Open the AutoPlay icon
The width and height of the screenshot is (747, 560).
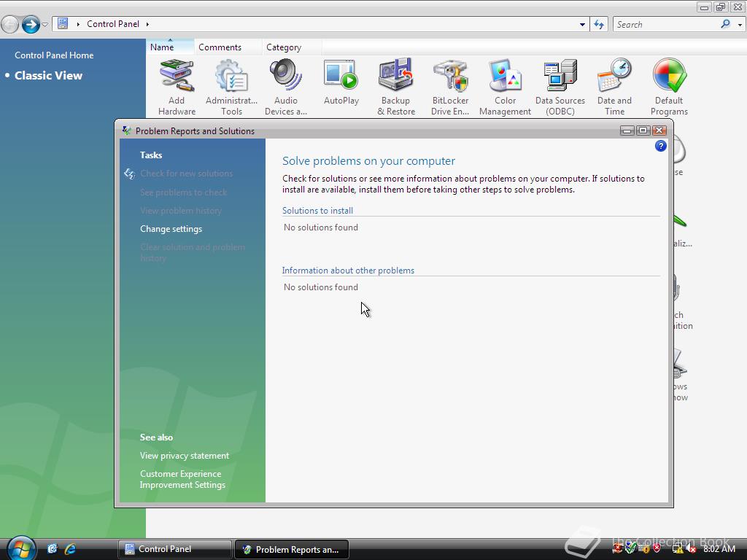coord(341,82)
